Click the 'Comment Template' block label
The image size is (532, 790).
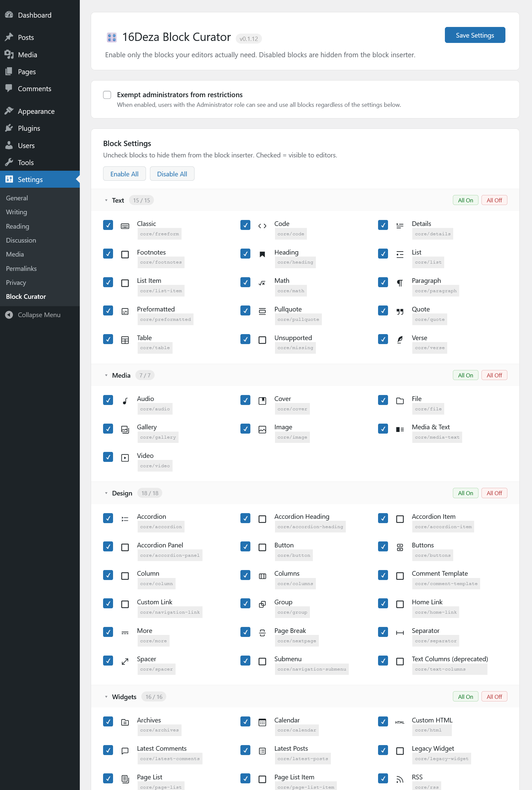click(440, 573)
